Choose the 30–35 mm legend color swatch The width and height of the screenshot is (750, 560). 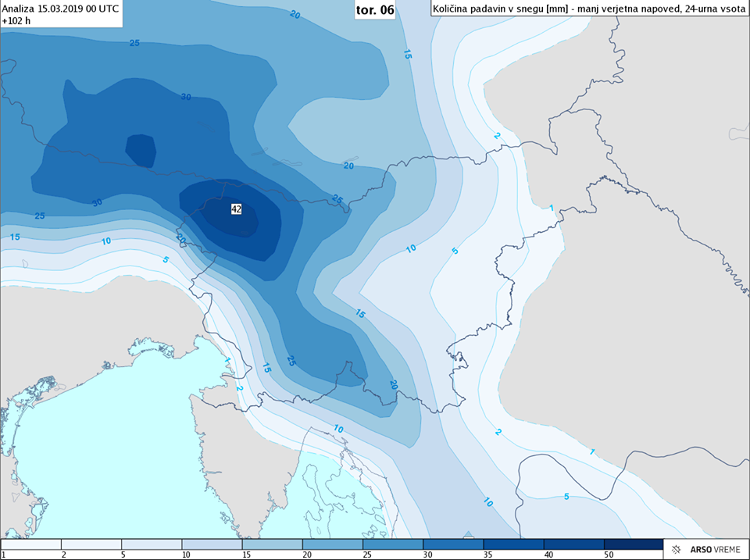click(452, 544)
